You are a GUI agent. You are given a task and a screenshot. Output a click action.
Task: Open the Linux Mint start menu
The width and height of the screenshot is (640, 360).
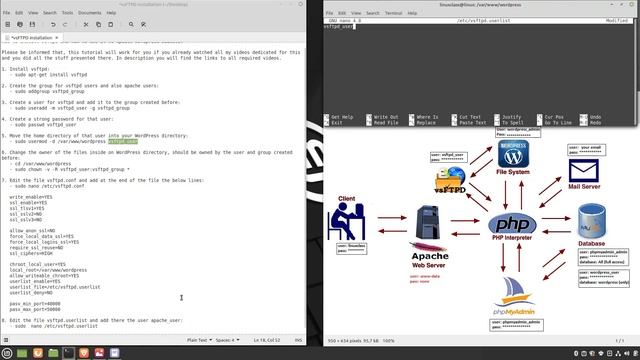click(7, 353)
